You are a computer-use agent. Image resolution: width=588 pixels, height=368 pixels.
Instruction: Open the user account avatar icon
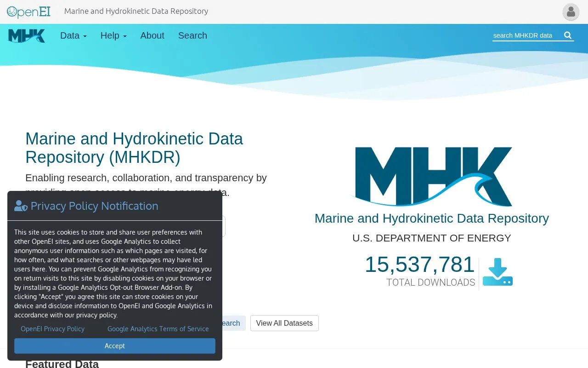(571, 12)
